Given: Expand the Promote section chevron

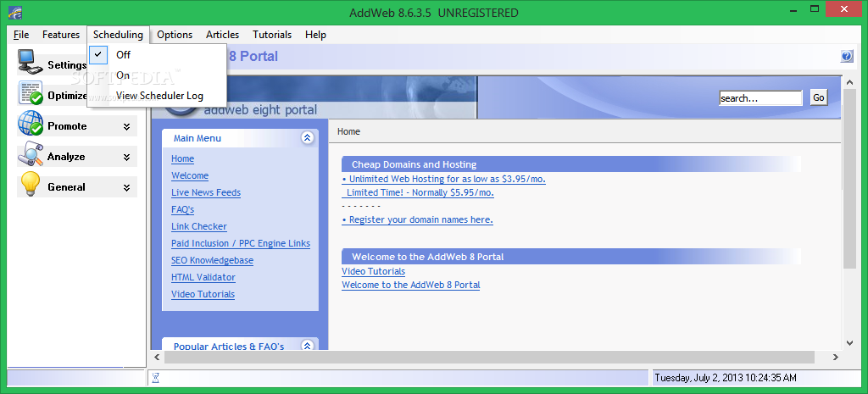Looking at the screenshot, I should (127, 127).
